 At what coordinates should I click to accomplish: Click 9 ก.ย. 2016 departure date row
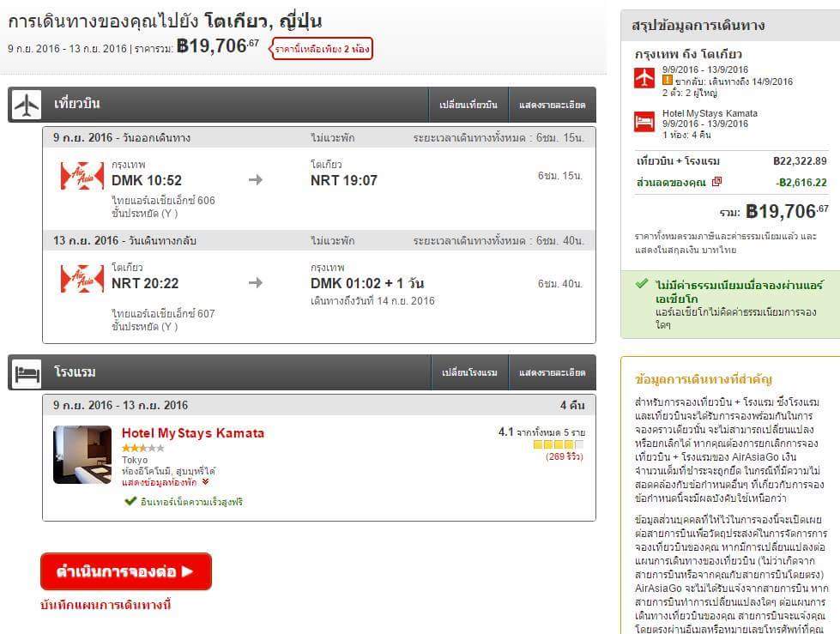pyautogui.click(x=318, y=137)
